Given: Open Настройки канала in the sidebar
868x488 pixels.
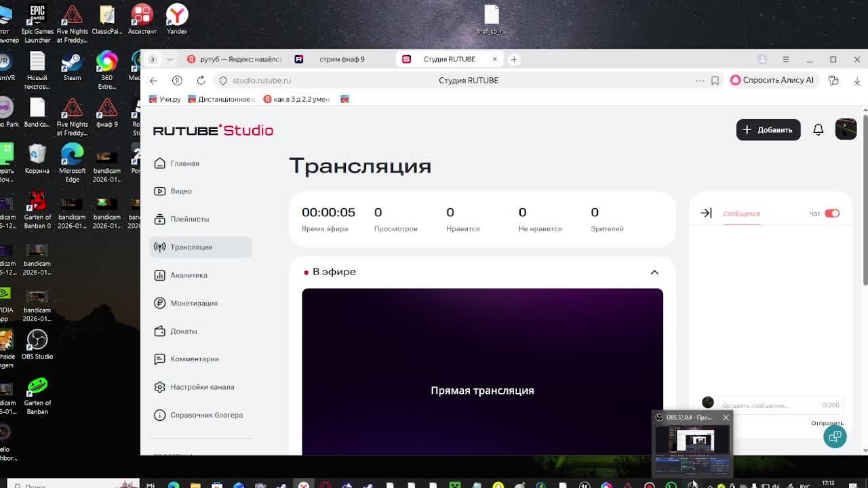Looking at the screenshot, I should (x=201, y=387).
